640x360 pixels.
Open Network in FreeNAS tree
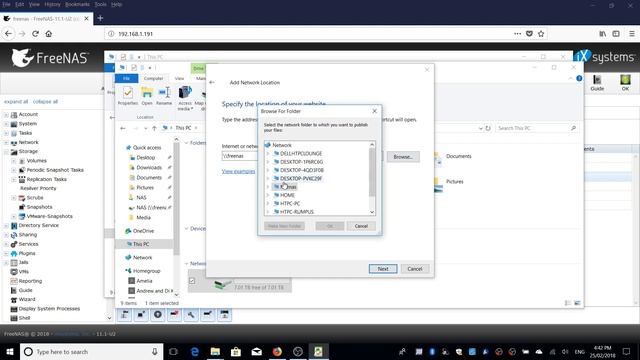coord(28,142)
